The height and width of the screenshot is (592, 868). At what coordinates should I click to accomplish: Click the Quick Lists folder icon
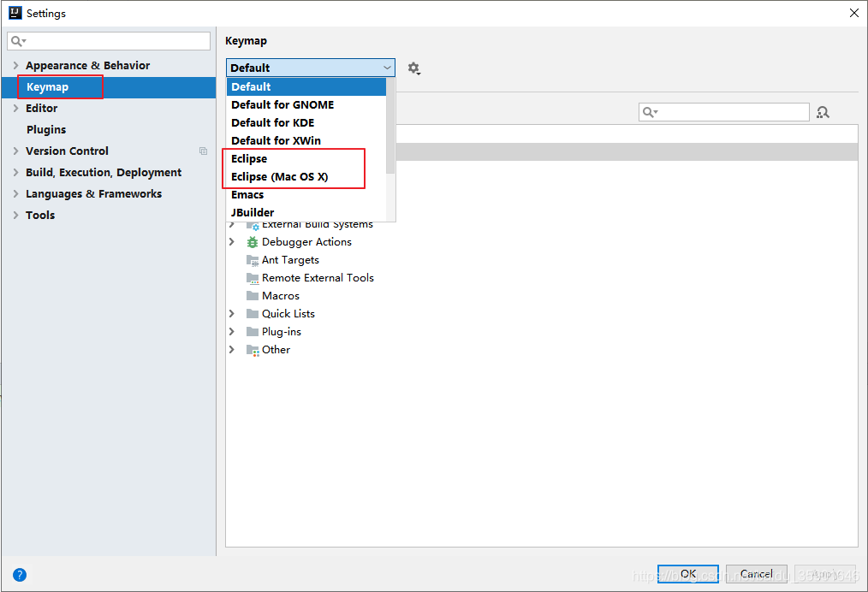[253, 314]
